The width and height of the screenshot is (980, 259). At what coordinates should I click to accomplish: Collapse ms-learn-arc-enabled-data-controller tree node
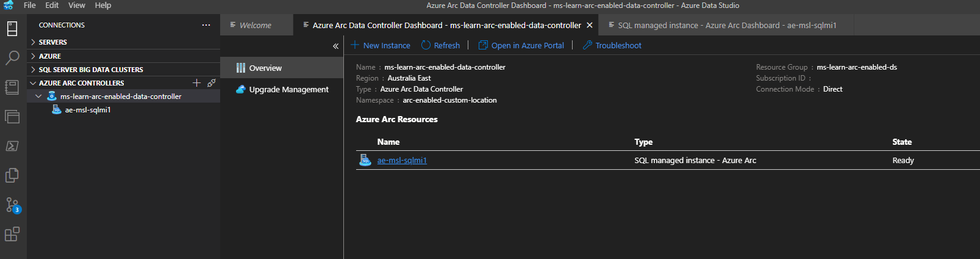(x=38, y=97)
